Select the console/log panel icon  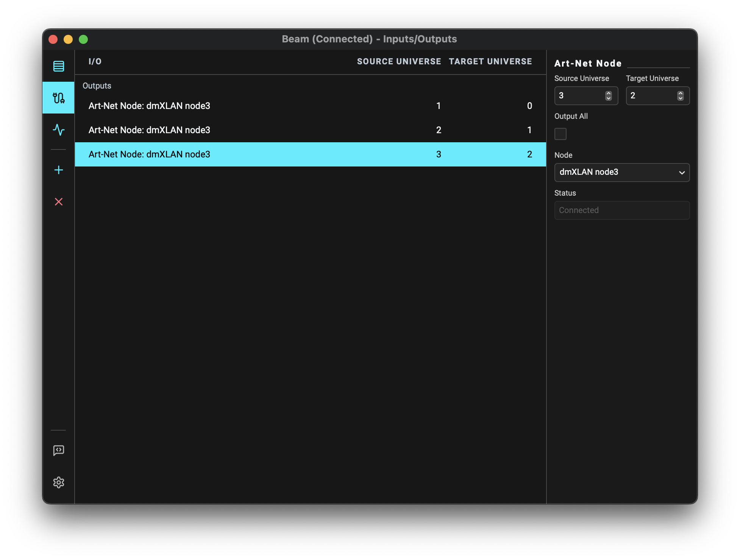coord(58,451)
